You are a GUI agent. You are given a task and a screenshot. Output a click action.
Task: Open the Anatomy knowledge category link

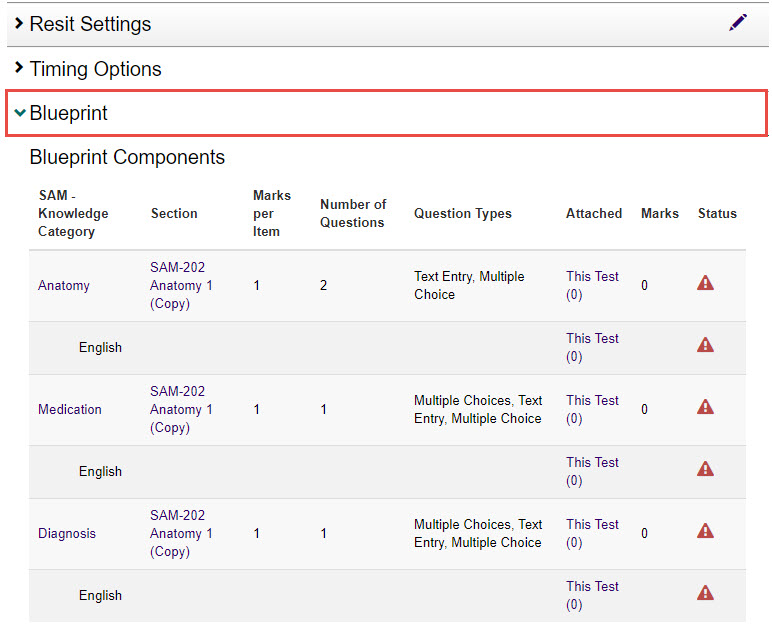tap(64, 286)
